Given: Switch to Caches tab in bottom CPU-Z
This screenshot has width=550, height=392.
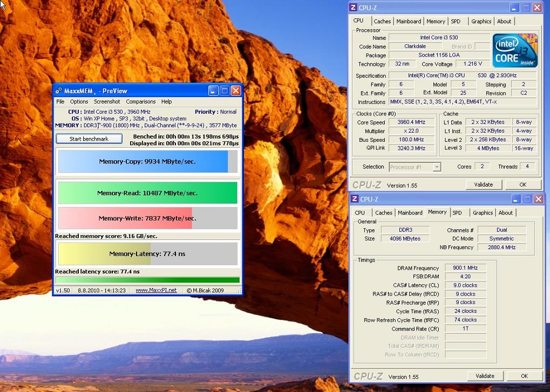Looking at the screenshot, I should click(384, 212).
